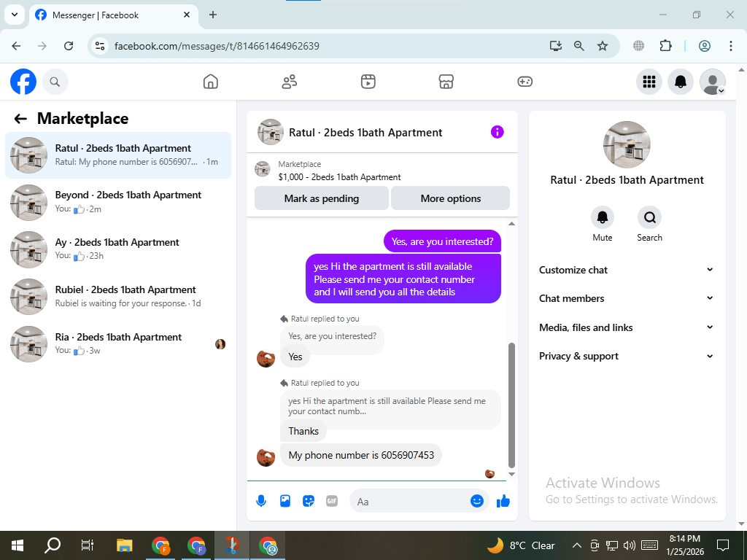Click the $1,000 - 2beds 1bath Apartment listing
The height and width of the screenshot is (560, 747).
point(339,177)
